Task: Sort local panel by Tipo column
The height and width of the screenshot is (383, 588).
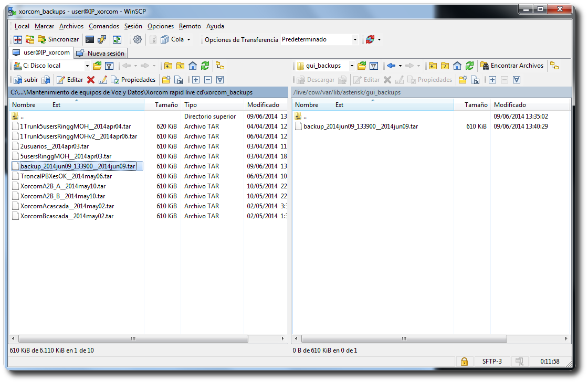Action: (x=213, y=105)
